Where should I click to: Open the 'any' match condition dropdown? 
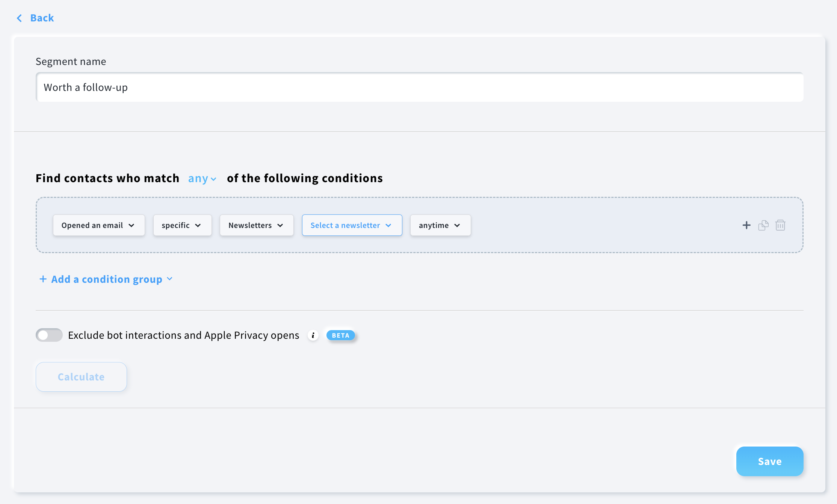click(x=201, y=178)
